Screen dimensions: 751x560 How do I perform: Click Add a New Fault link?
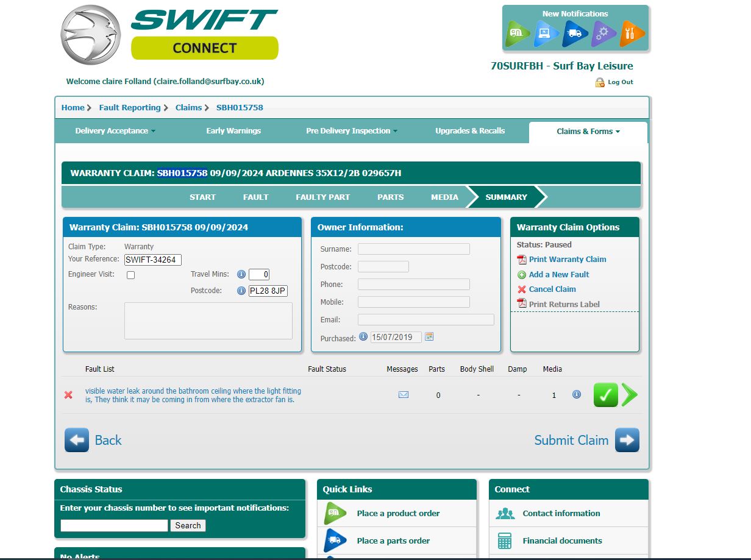coord(559,275)
